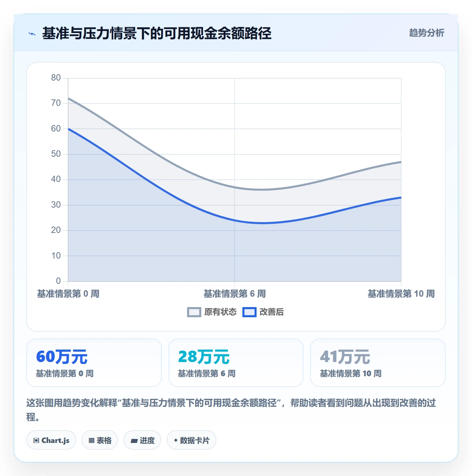The image size is (472, 476).
Task: Click x-axis label 基准情景第 6 周
Action: (235, 294)
